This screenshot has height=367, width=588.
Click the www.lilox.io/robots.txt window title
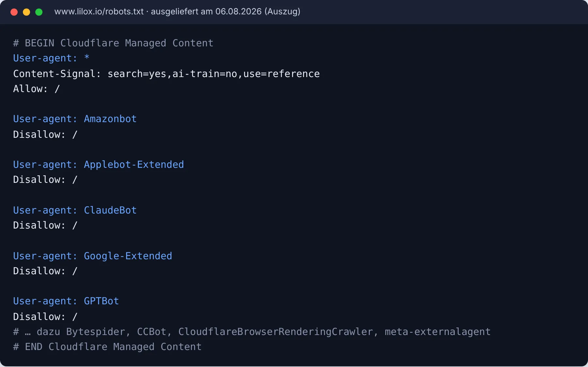[x=177, y=11]
